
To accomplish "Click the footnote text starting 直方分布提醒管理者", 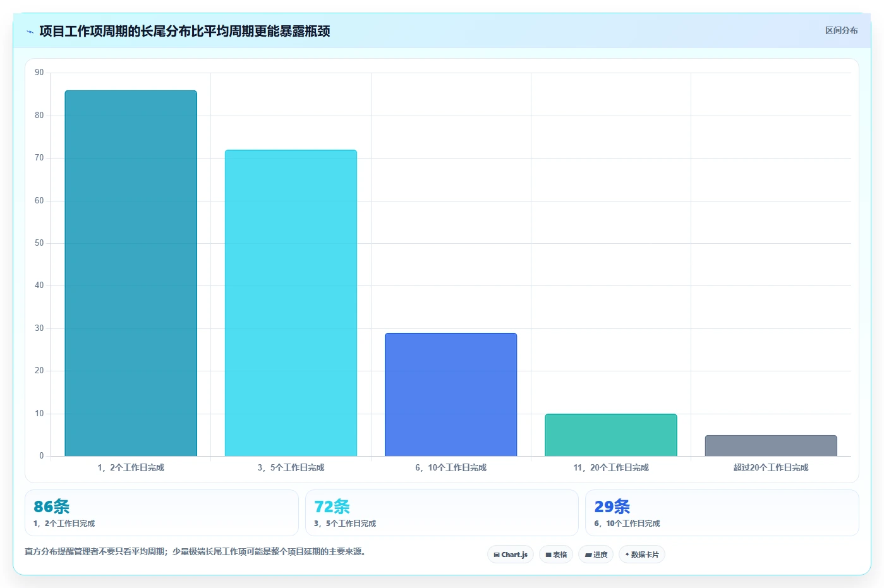I will tap(197, 551).
